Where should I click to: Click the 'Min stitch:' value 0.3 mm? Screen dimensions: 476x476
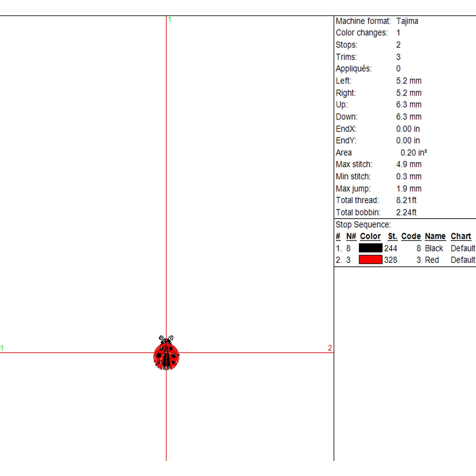[409, 176]
